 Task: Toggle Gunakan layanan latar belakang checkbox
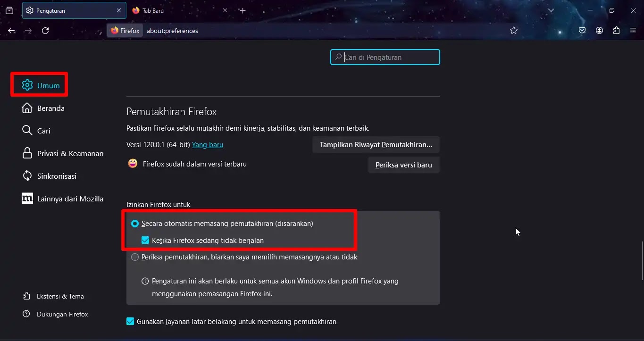tap(130, 322)
